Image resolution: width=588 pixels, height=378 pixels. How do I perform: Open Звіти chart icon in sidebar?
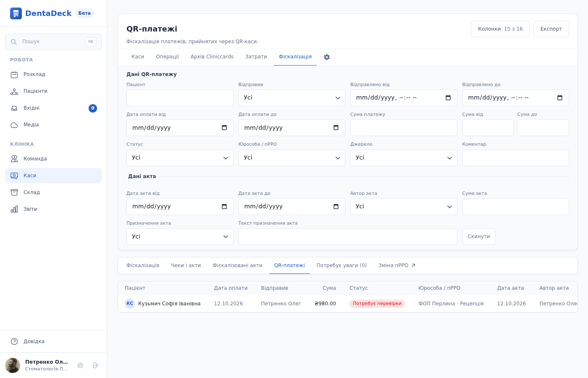[x=14, y=209]
